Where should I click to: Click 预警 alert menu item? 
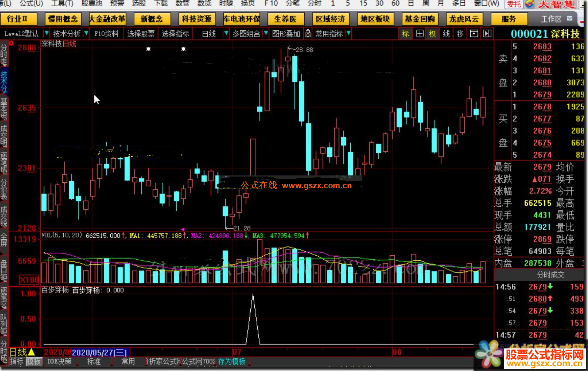point(117,3)
